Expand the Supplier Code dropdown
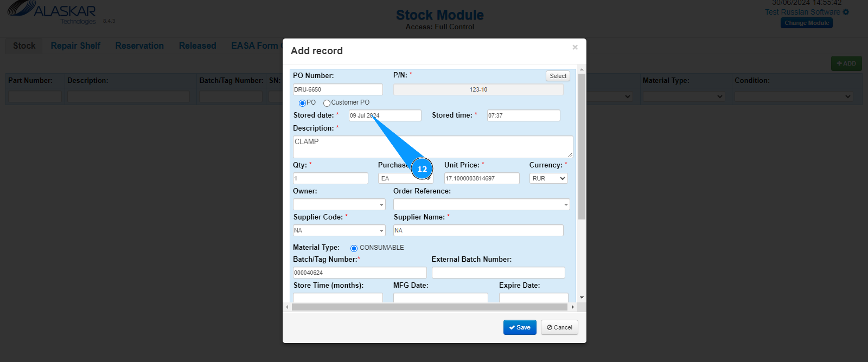This screenshot has width=868, height=362. pyautogui.click(x=339, y=230)
